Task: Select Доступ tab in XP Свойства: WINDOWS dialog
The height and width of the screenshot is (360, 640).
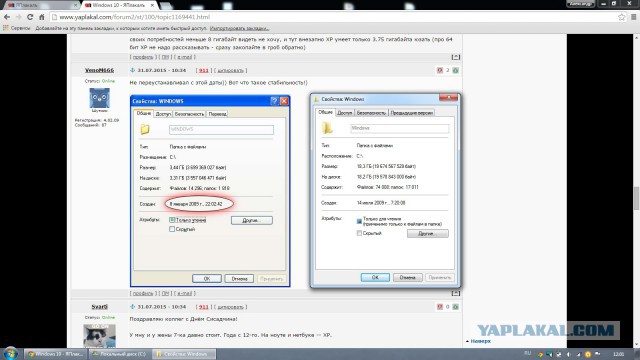Action: [163, 114]
